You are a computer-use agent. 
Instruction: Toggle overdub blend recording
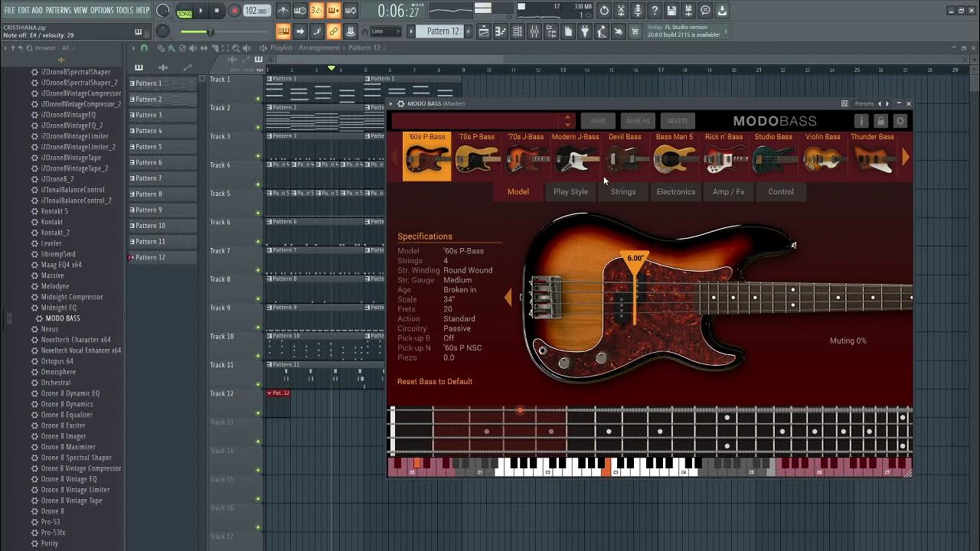[x=334, y=11]
